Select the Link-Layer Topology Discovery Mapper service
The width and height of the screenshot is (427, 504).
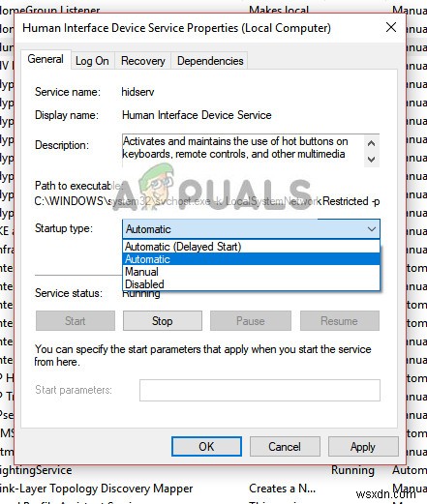pyautogui.click(x=96, y=489)
